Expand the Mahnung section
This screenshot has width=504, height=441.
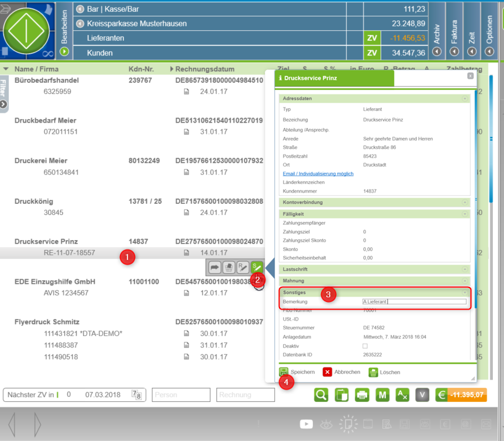pos(465,281)
